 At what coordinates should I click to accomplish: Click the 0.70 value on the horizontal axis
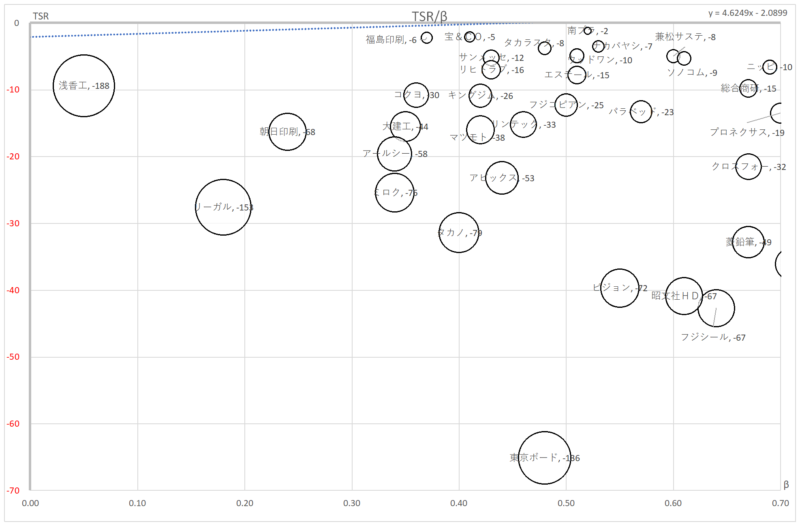coord(780,503)
